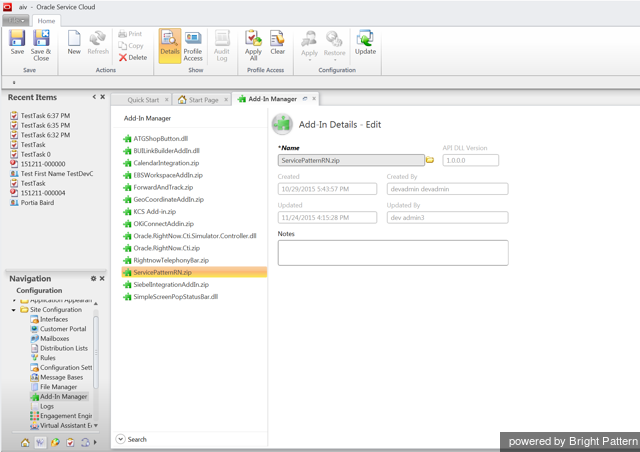Close the Start Page tab

pyautogui.click(x=226, y=100)
